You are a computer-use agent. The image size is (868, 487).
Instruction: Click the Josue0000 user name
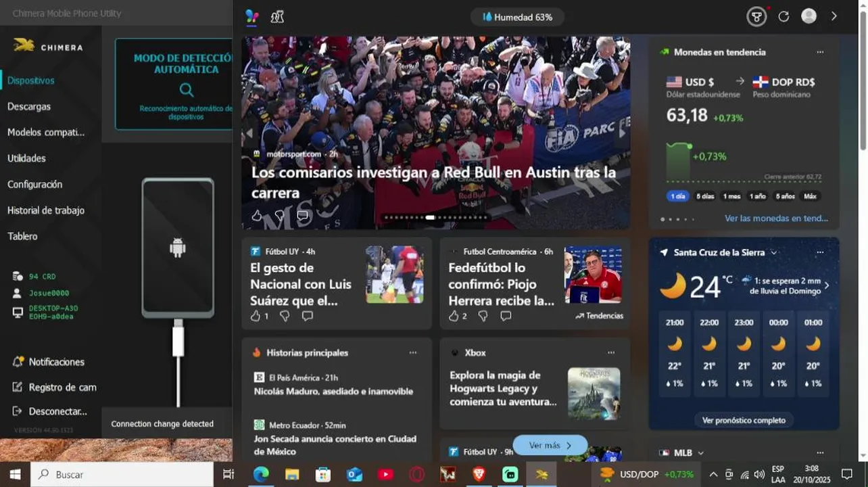pos(49,293)
